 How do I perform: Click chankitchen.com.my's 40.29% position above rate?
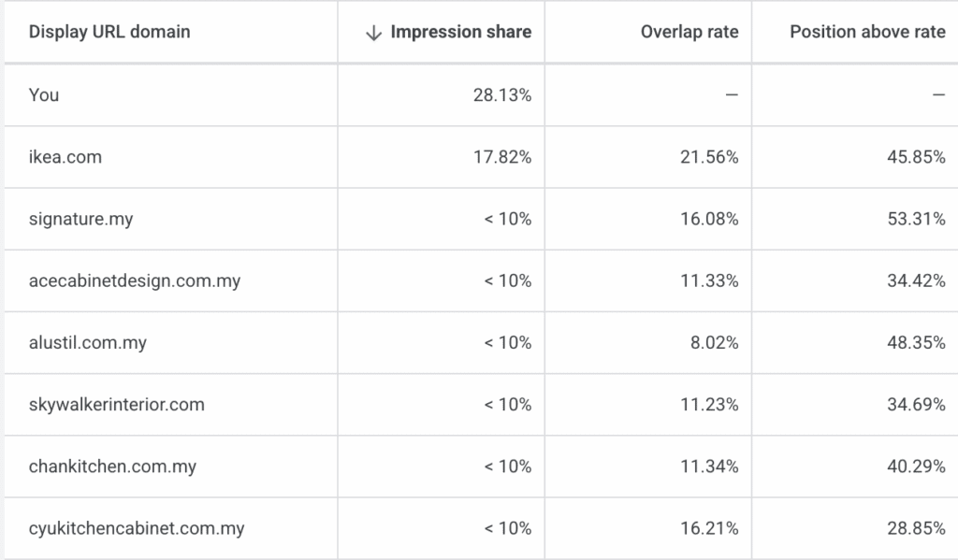coord(914,466)
